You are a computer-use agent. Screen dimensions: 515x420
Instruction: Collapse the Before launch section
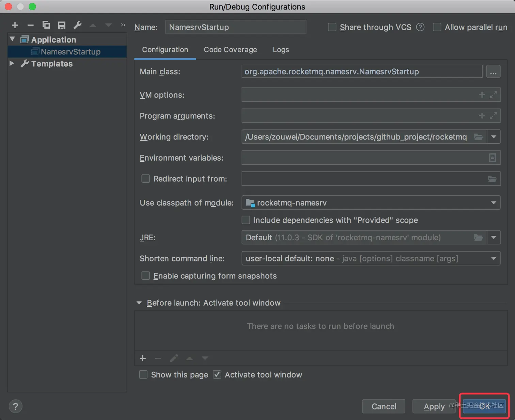pyautogui.click(x=139, y=303)
